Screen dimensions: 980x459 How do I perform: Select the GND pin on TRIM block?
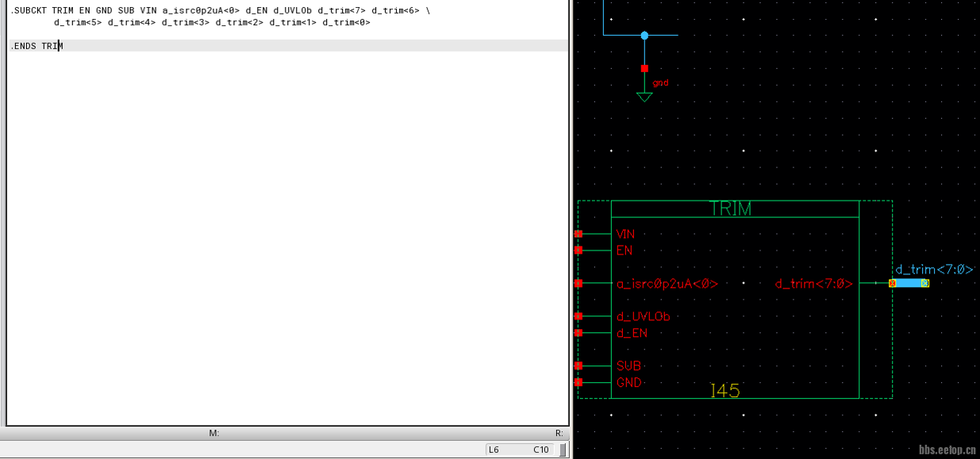tap(578, 383)
